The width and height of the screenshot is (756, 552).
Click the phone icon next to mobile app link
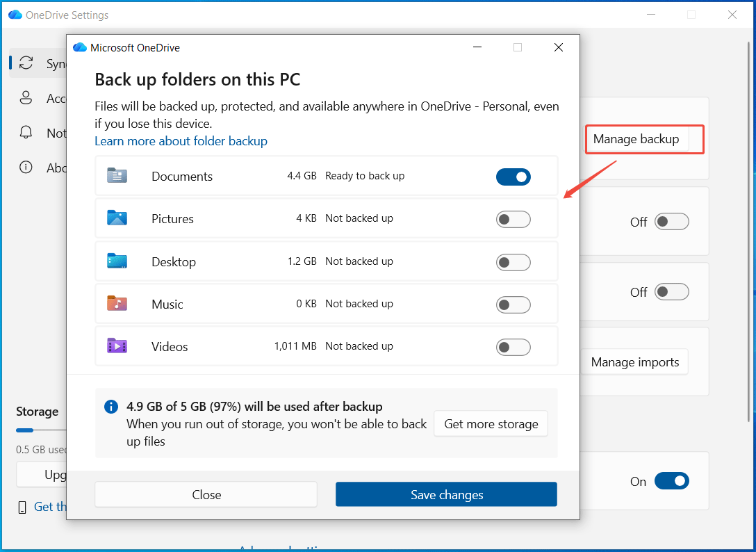[x=21, y=506]
